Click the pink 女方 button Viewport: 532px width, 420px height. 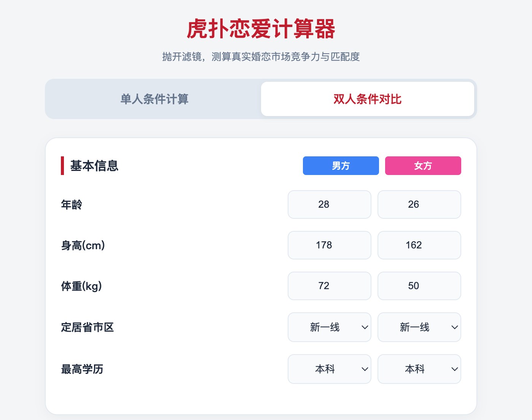423,166
